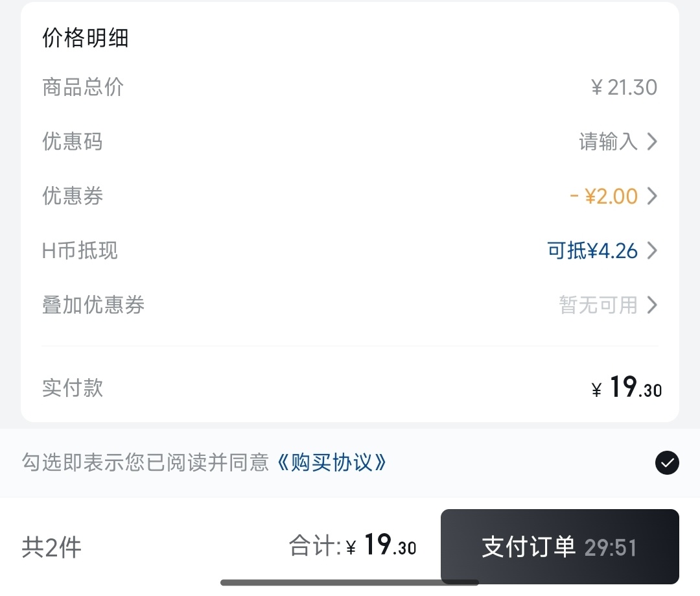Screen dimensions: 700x596
Task: Tap 暂无可用 stacked coupon status
Action: [x=598, y=305]
